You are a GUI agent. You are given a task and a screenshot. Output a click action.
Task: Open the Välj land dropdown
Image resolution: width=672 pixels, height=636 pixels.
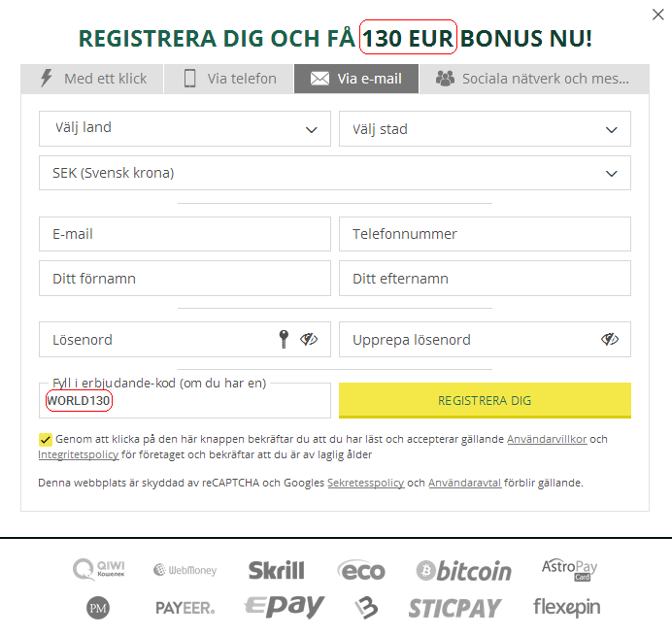(185, 128)
